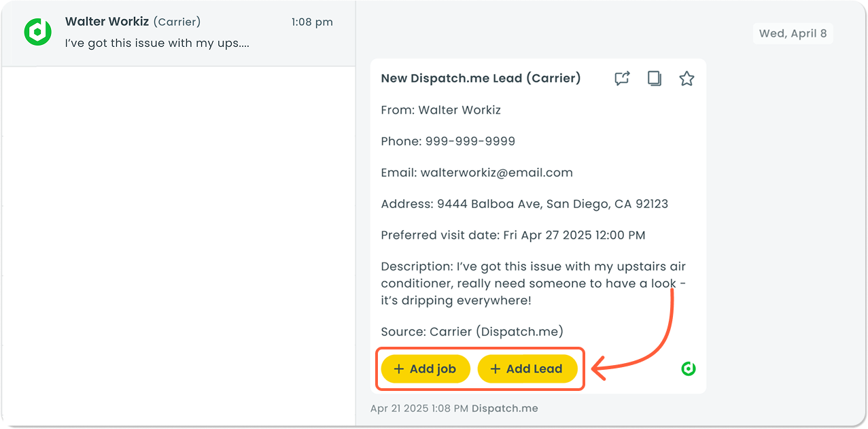Click the Wed, April 8 date badge

point(793,33)
